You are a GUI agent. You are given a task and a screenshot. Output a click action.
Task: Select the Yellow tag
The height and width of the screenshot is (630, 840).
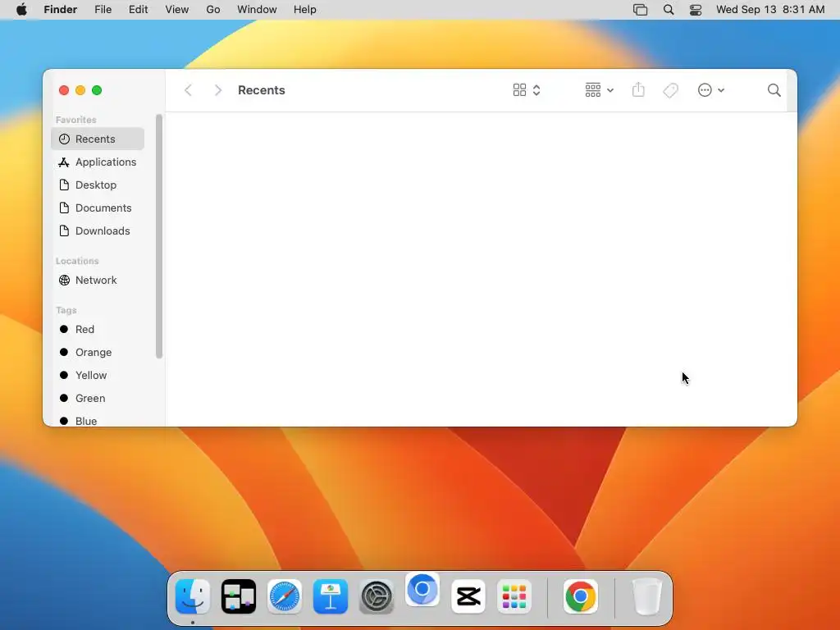click(x=98, y=376)
